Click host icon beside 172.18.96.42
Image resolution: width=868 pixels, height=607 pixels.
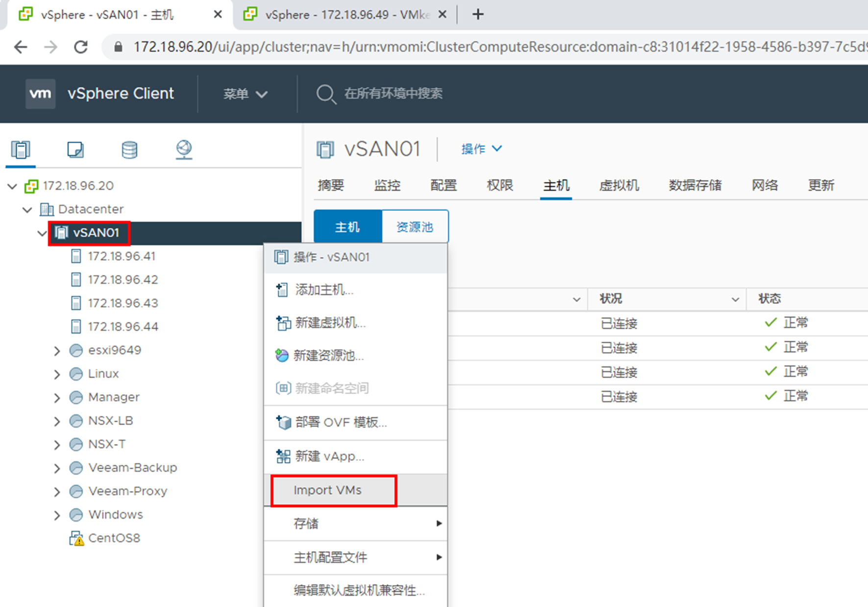pos(76,280)
